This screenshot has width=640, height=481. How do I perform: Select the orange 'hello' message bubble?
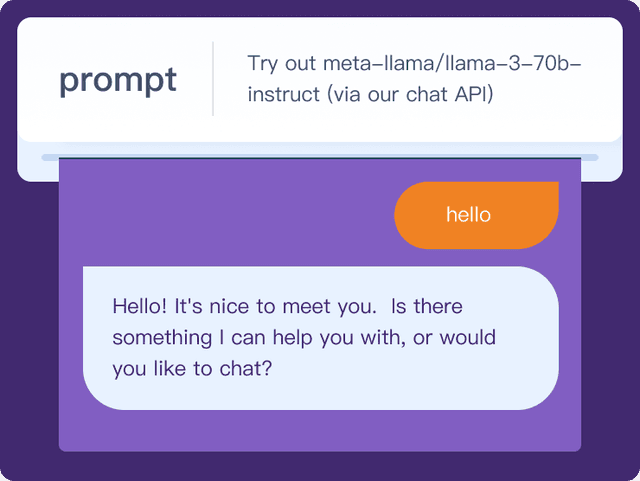point(476,215)
